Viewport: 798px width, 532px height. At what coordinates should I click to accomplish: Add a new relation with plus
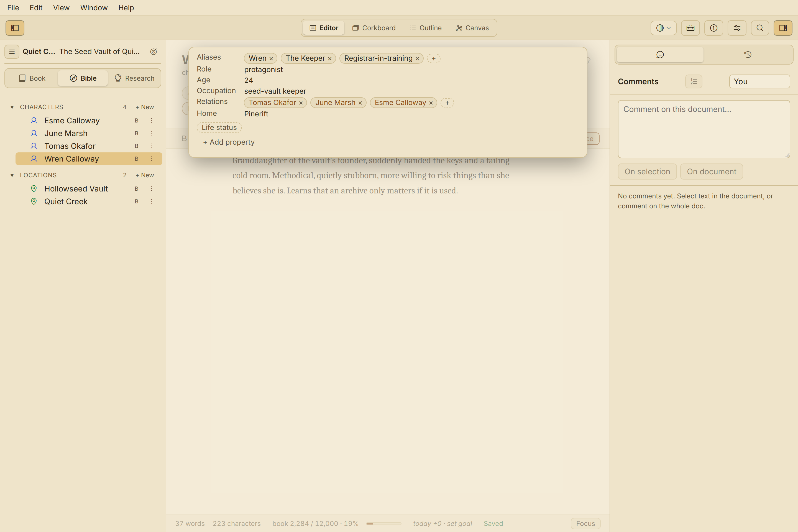coord(447,103)
